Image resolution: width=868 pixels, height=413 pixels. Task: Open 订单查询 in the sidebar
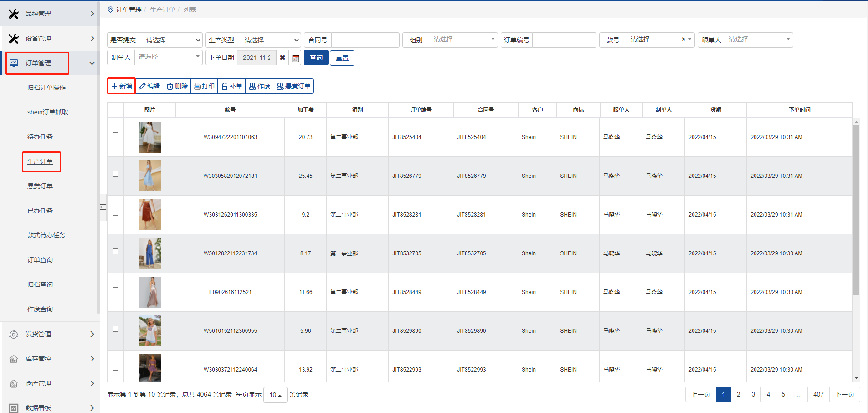40,260
